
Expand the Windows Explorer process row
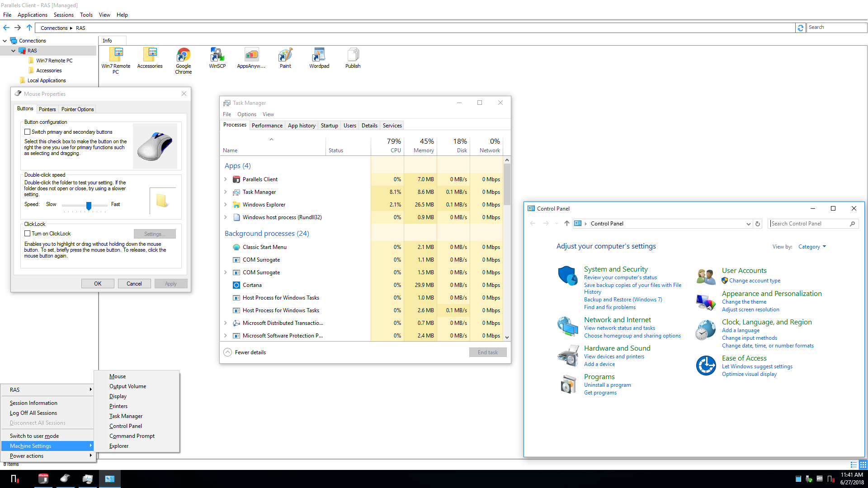226,205
